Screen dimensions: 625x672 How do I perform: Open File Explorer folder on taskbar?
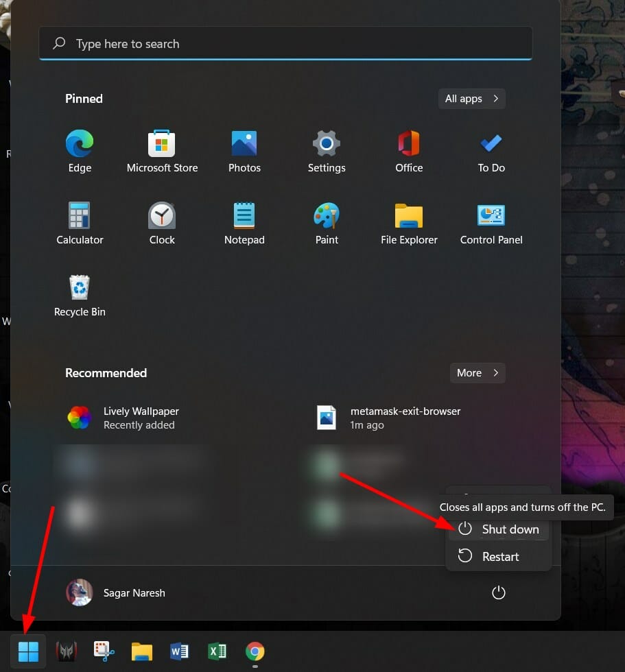[142, 651]
